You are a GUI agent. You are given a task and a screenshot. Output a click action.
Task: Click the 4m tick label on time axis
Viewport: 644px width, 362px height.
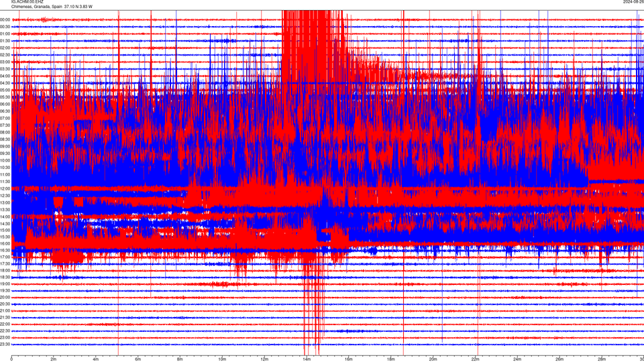pos(96,359)
